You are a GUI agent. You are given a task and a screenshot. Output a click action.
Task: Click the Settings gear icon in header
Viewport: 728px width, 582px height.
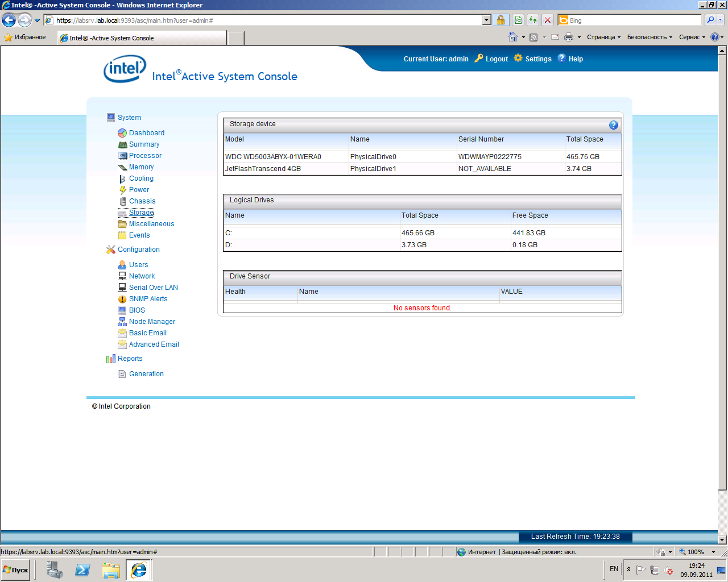[x=518, y=59]
